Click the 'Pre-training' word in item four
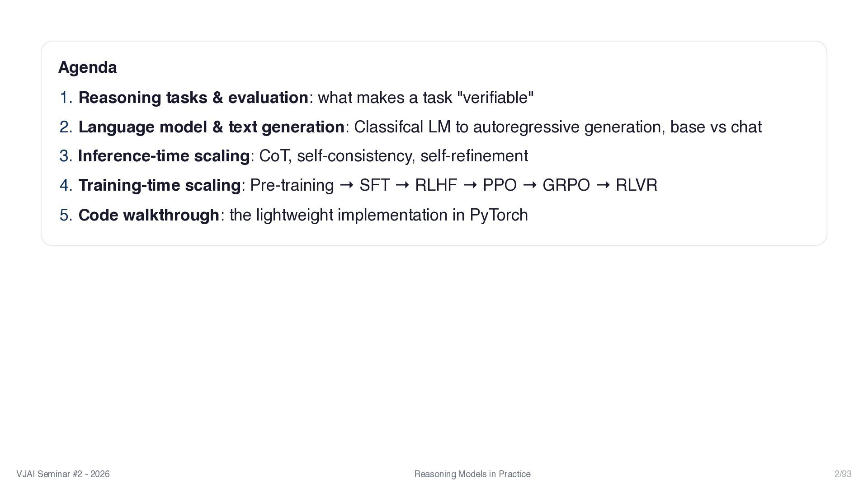 point(292,185)
